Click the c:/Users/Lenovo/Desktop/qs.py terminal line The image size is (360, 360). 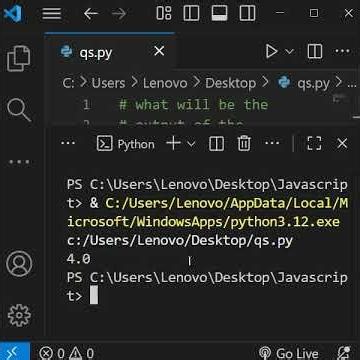click(x=180, y=240)
